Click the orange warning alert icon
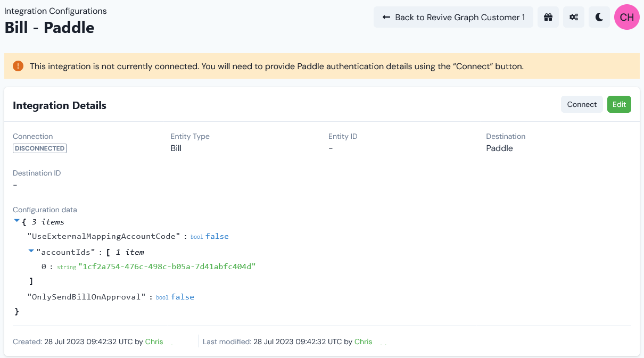The image size is (644, 358). tap(18, 66)
